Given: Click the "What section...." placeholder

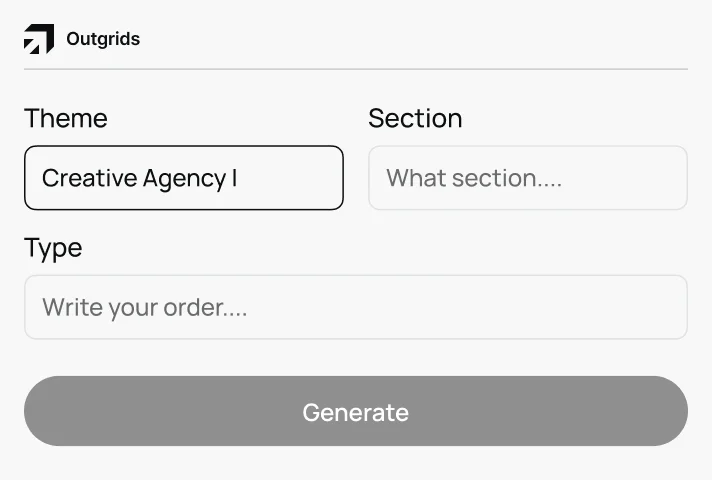Looking at the screenshot, I should [x=474, y=178].
